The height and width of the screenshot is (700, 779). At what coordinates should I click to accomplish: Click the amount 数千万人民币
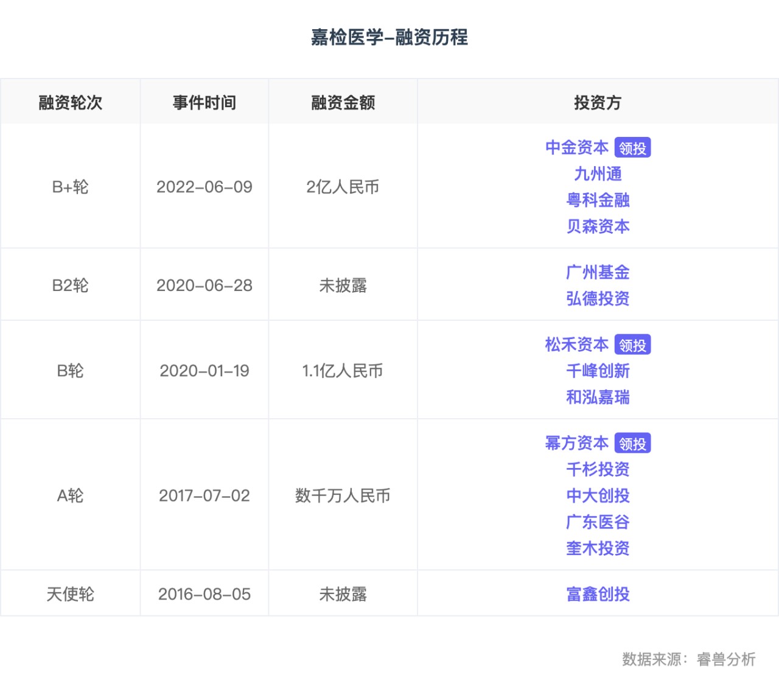(343, 495)
